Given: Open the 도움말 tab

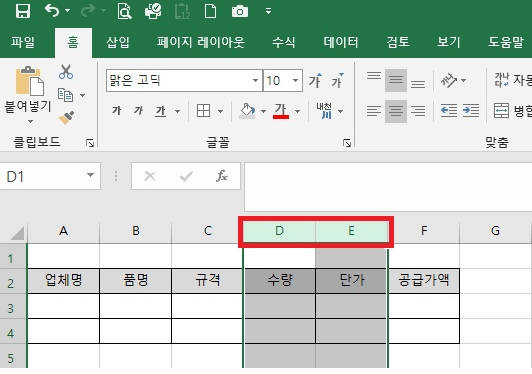Looking at the screenshot, I should pyautogui.click(x=506, y=42).
